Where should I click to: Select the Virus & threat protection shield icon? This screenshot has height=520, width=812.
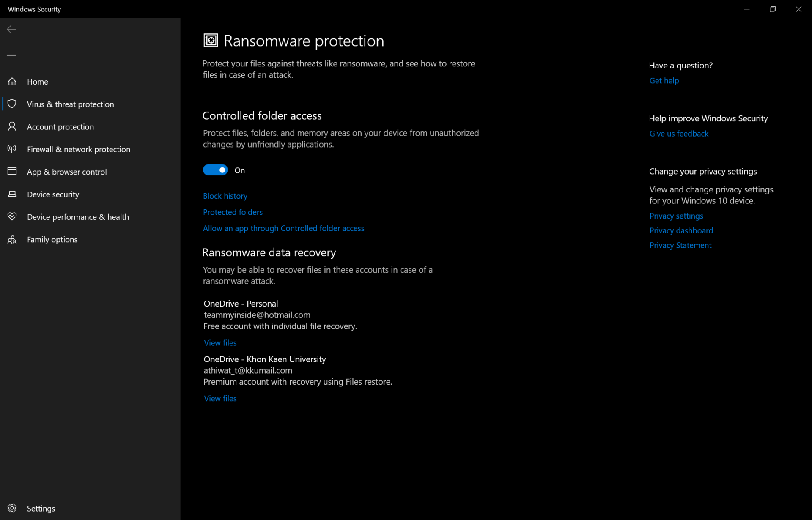tap(12, 104)
